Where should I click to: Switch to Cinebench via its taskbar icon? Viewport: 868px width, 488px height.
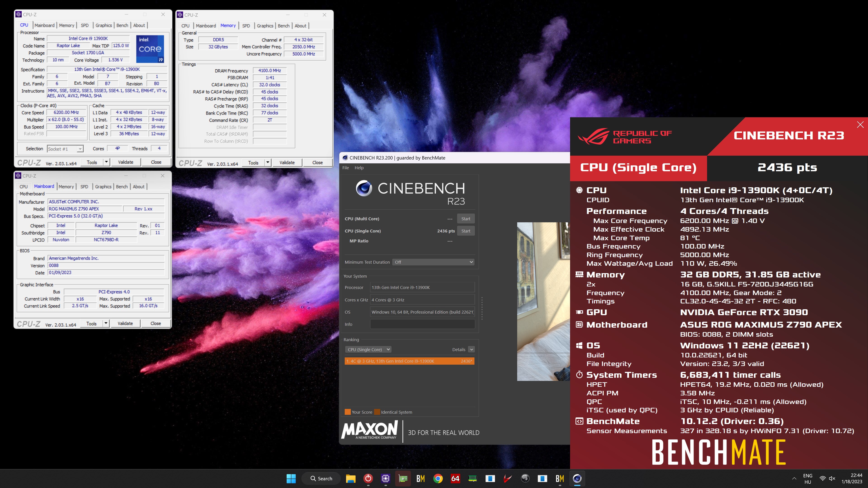[x=577, y=478]
